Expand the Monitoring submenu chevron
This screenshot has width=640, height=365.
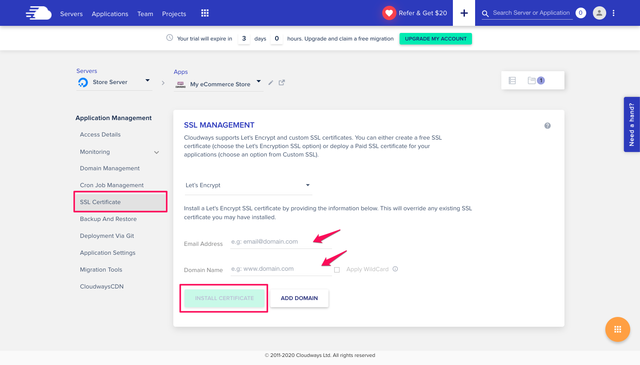coord(156,152)
